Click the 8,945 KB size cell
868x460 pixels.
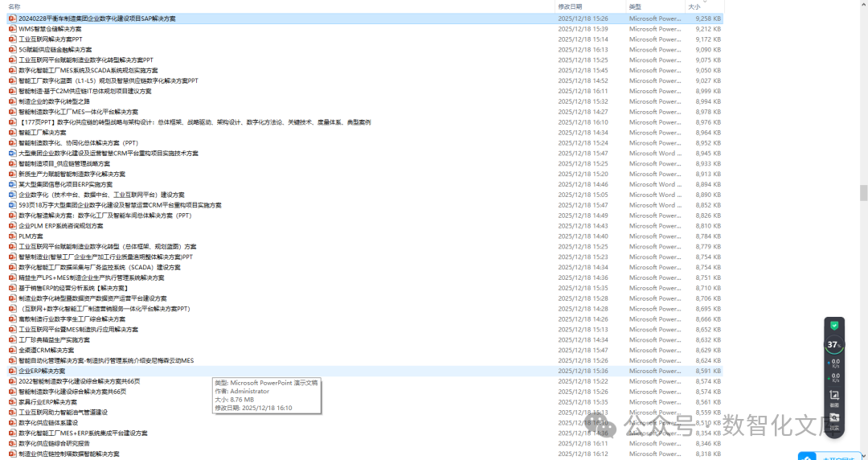(708, 154)
